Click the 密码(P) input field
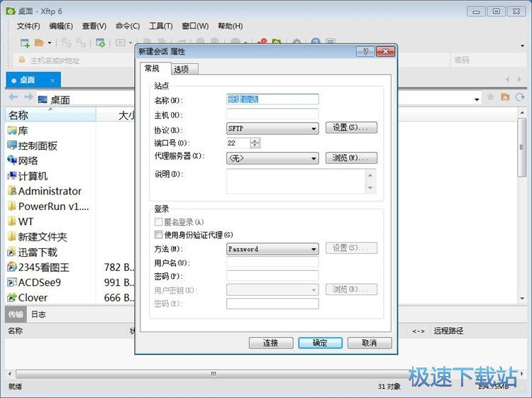The height and width of the screenshot is (398, 532). (x=272, y=275)
